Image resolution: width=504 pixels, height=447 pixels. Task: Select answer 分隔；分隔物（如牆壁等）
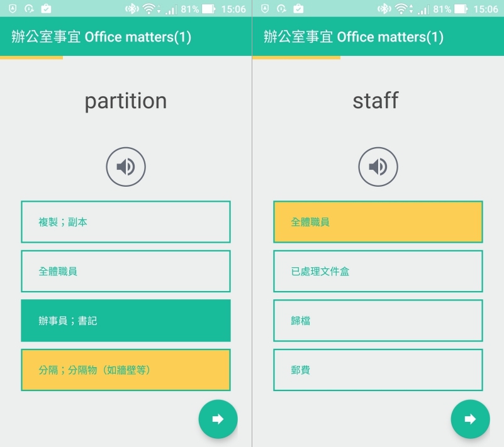(126, 370)
